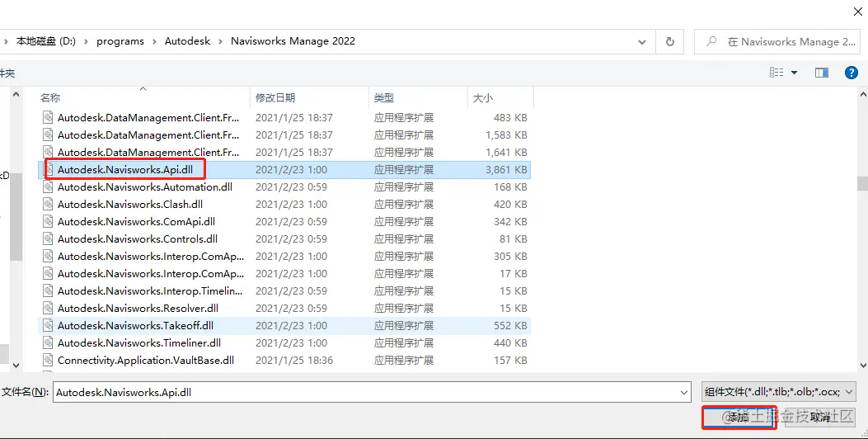Open the view layout options icon
The width and height of the screenshot is (868, 439).
(x=777, y=73)
